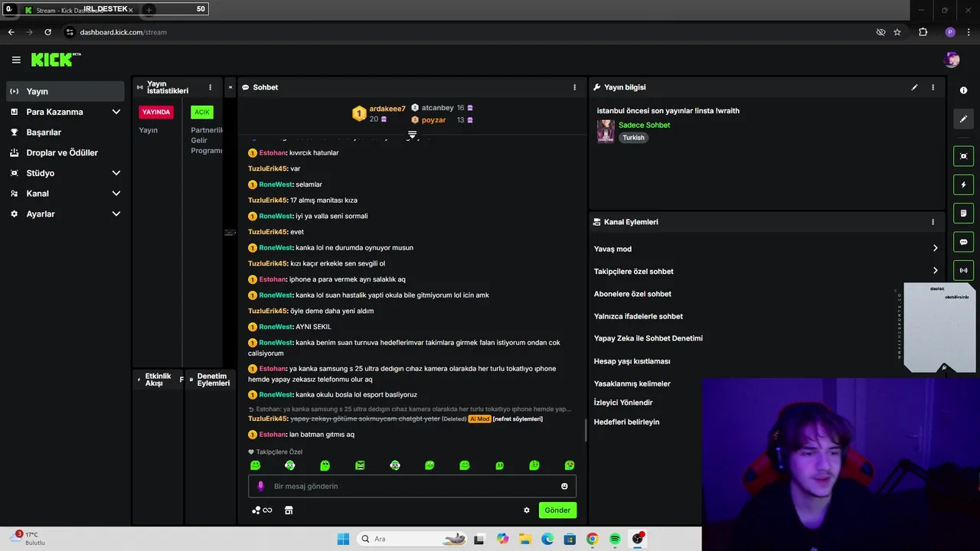Open Sohbet panel three-dot options

coord(575,87)
